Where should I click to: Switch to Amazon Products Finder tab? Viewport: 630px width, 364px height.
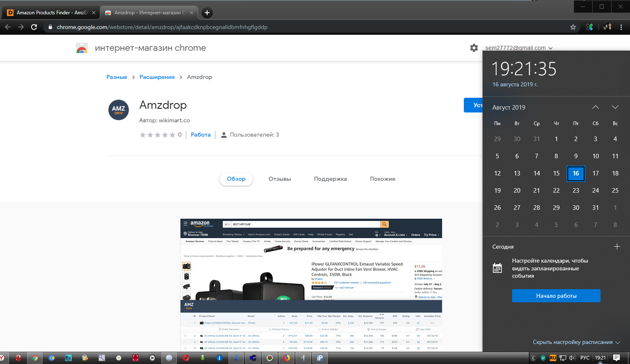(x=52, y=13)
